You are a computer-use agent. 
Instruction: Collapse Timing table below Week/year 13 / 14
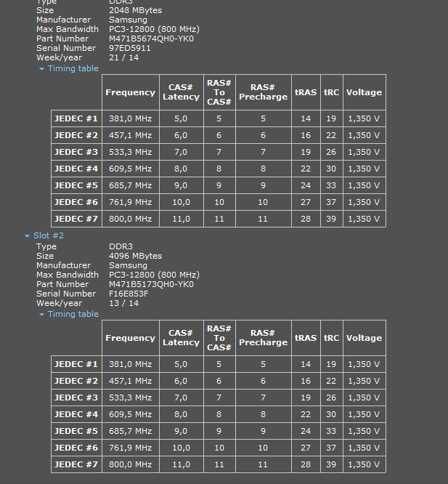pos(41,314)
